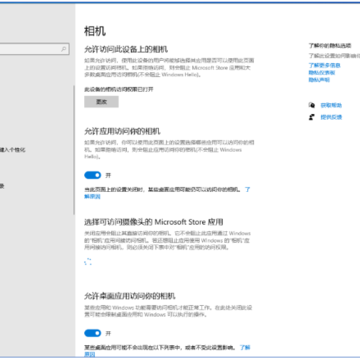Click the 更改 button for device camera access

click(101, 102)
